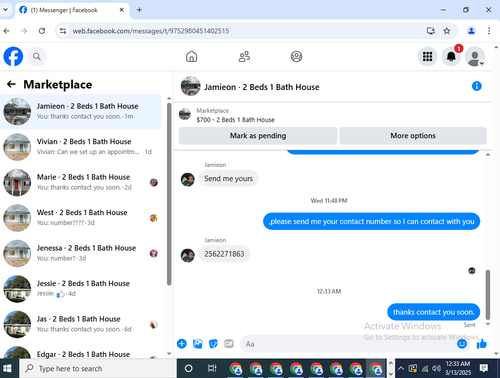Image resolution: width=500 pixels, height=378 pixels.
Task: Open the Friends icon
Action: (x=244, y=56)
